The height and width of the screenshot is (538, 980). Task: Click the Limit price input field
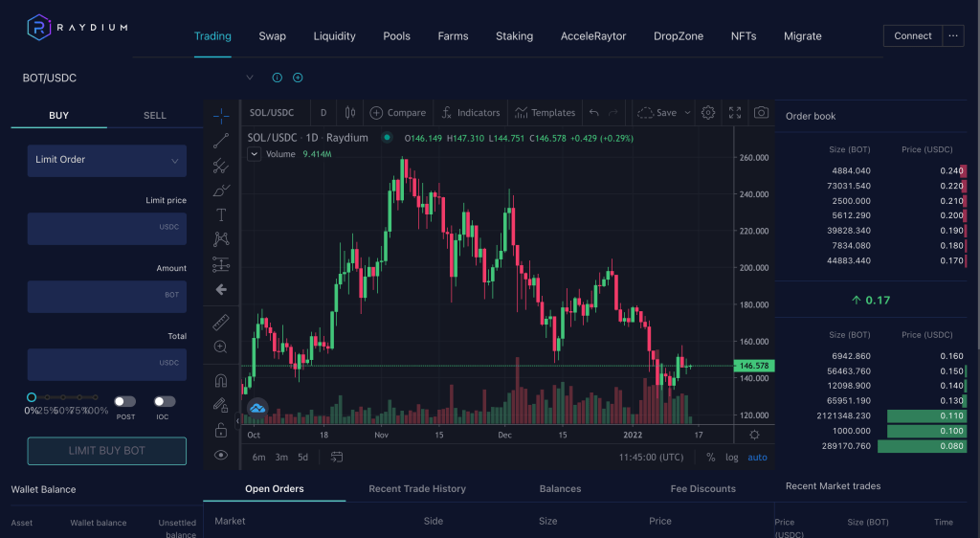107,228
